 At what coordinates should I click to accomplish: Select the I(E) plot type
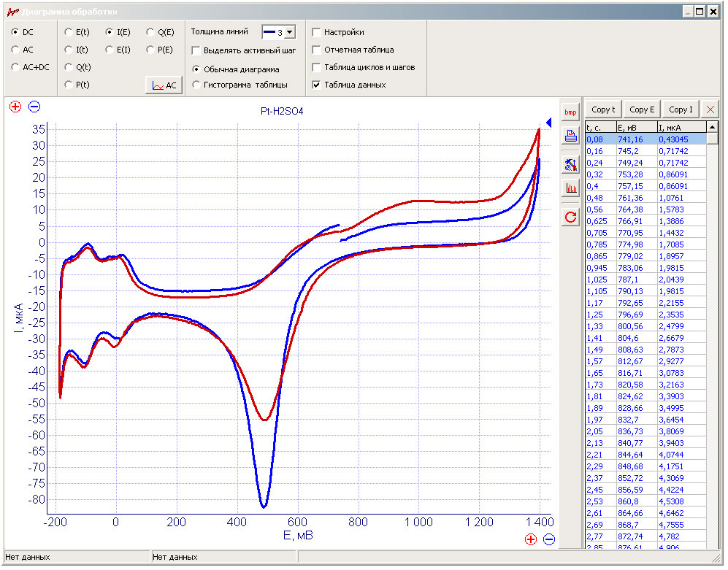(109, 32)
